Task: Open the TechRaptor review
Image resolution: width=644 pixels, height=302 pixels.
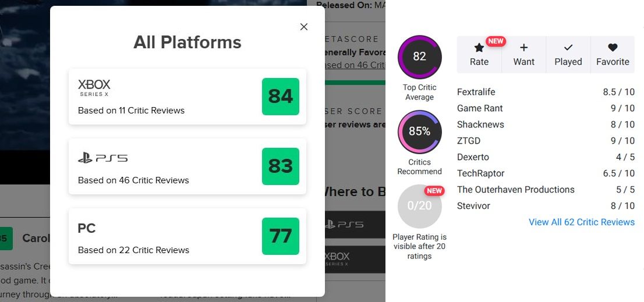Action: click(x=480, y=173)
